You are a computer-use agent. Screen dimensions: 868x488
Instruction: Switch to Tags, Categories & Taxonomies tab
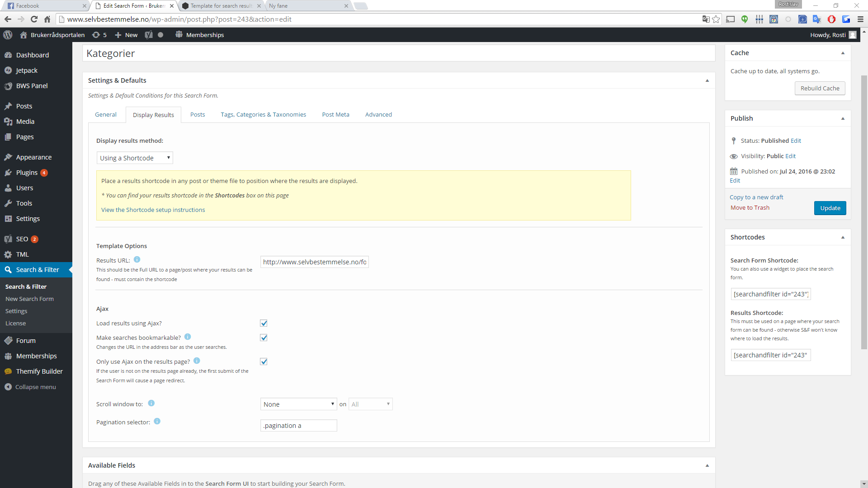point(263,114)
